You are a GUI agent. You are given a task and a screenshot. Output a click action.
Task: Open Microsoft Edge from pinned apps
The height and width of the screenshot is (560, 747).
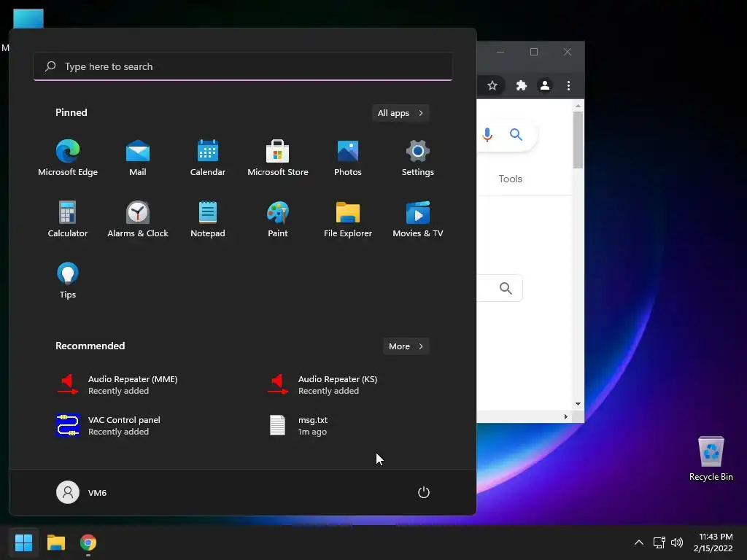68,158
